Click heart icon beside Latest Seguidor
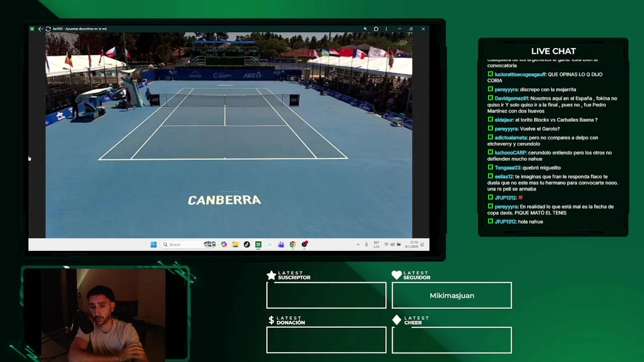Screen dimensions: 644x362 (x=396, y=275)
